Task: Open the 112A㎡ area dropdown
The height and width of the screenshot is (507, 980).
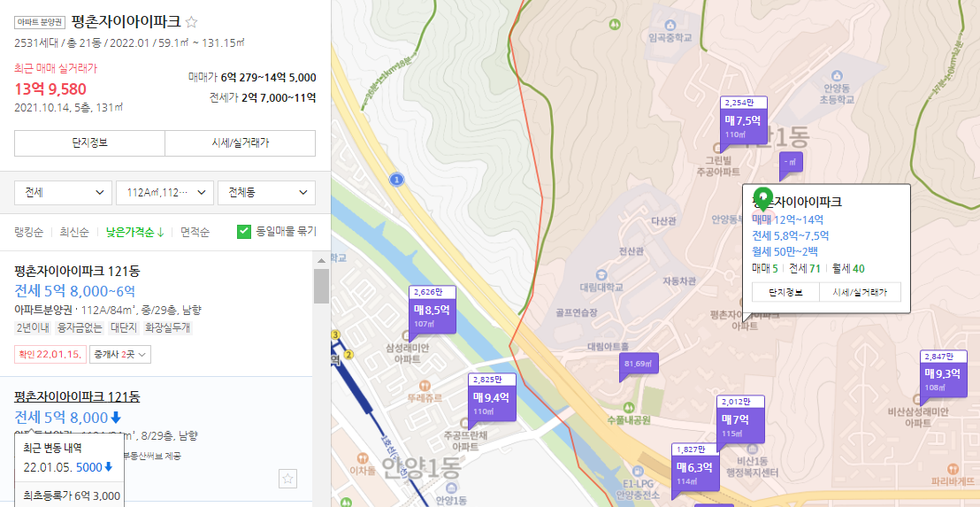Action: tap(165, 193)
